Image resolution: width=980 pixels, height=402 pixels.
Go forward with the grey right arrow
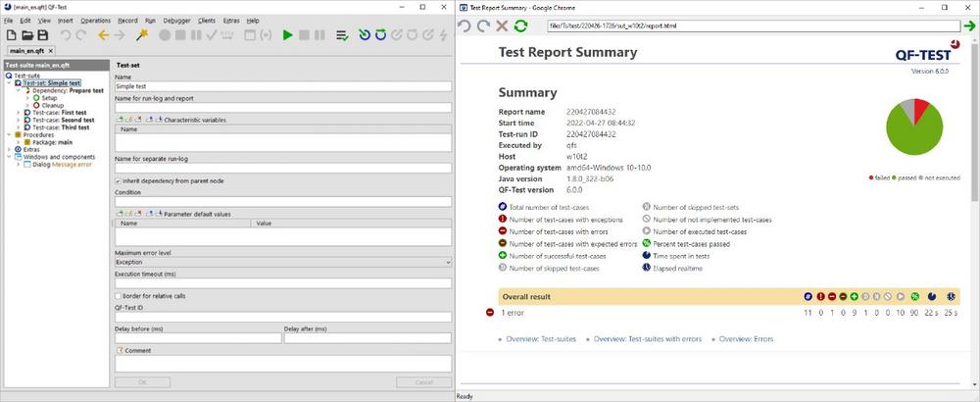coord(120,35)
